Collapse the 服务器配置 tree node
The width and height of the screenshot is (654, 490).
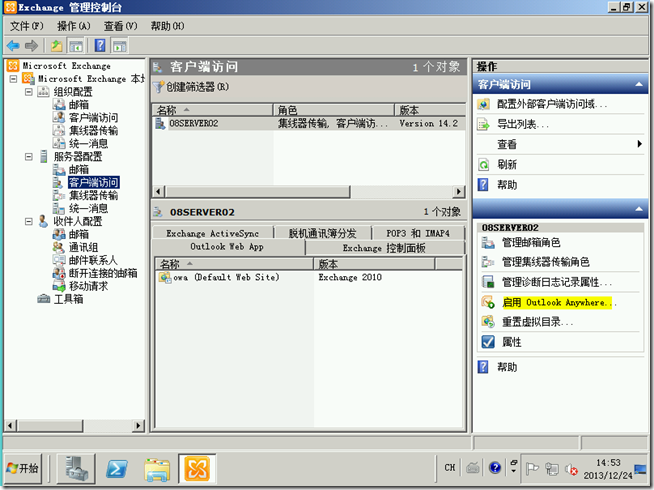pos(28,157)
